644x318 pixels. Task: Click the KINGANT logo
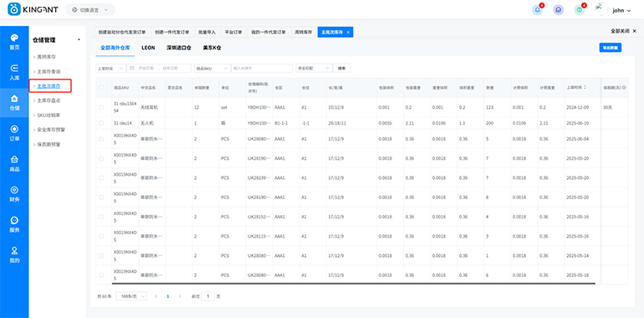(x=33, y=9)
